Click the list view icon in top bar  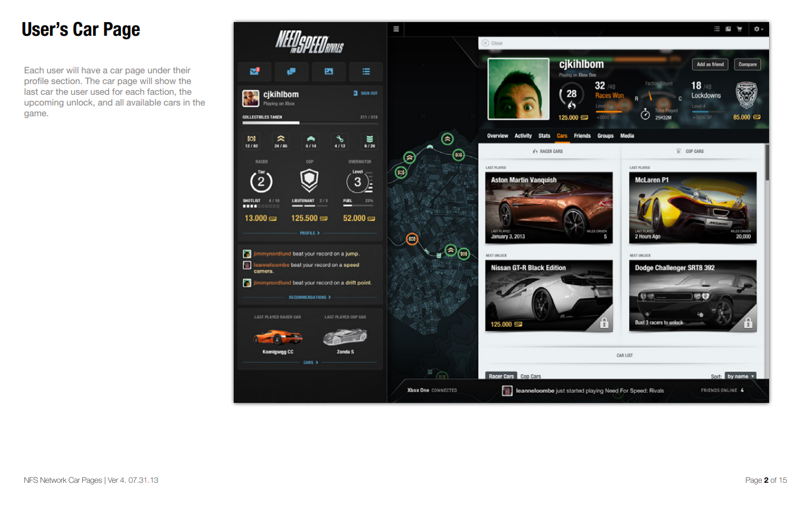pos(717,29)
